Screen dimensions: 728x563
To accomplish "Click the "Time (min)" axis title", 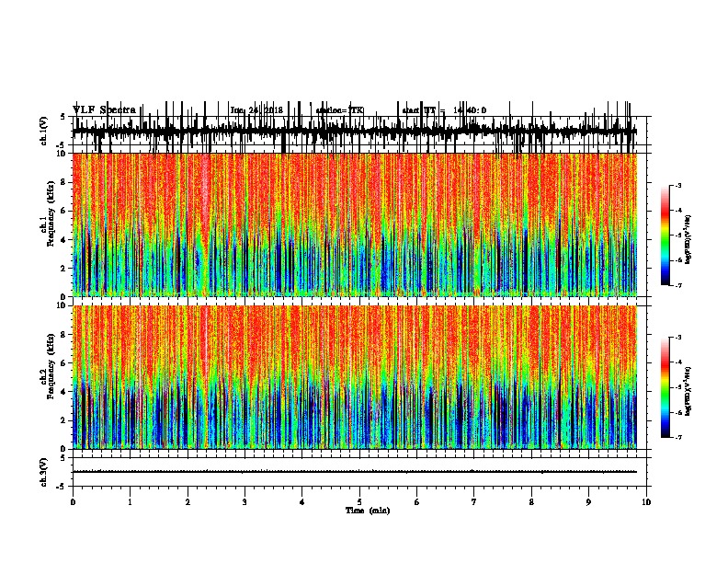I will pos(368,511).
